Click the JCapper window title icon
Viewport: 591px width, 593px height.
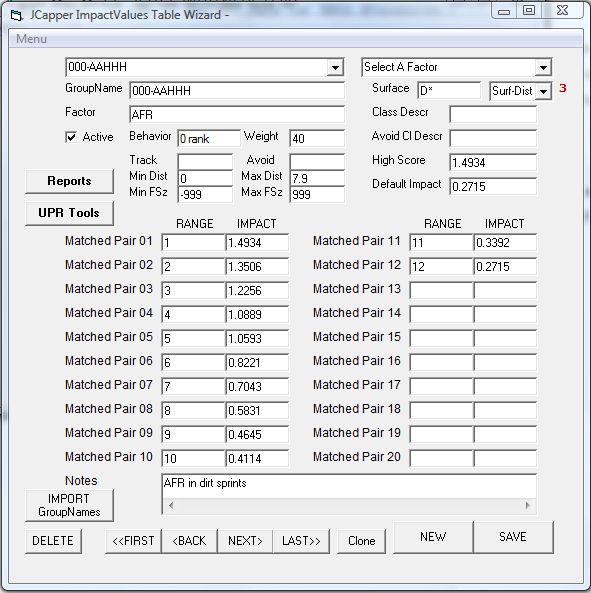click(x=17, y=16)
